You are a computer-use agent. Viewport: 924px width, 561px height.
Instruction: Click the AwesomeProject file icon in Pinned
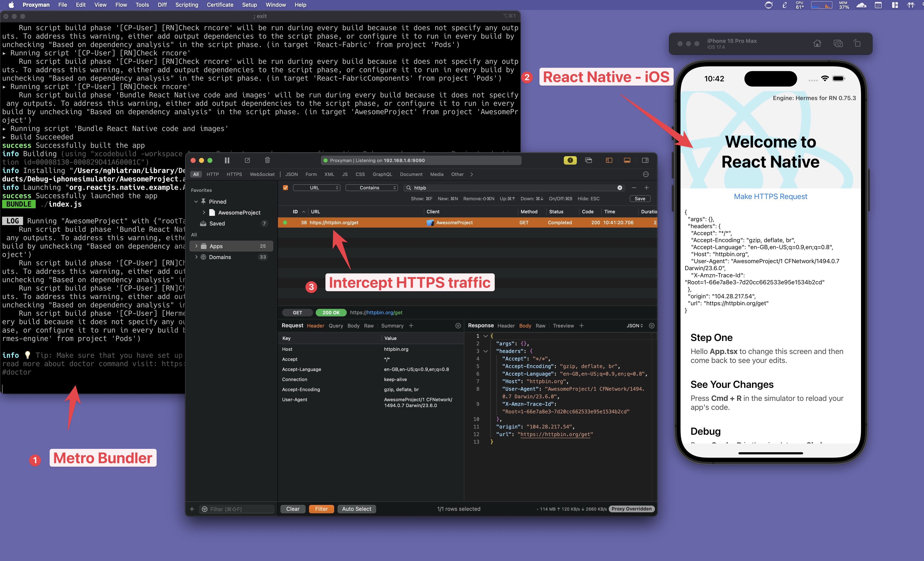click(212, 213)
